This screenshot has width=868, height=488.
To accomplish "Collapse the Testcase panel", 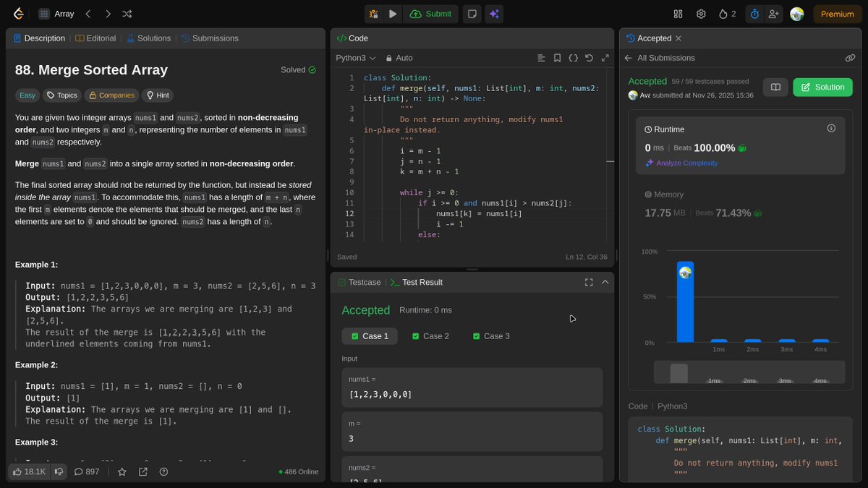I will pos(605,282).
